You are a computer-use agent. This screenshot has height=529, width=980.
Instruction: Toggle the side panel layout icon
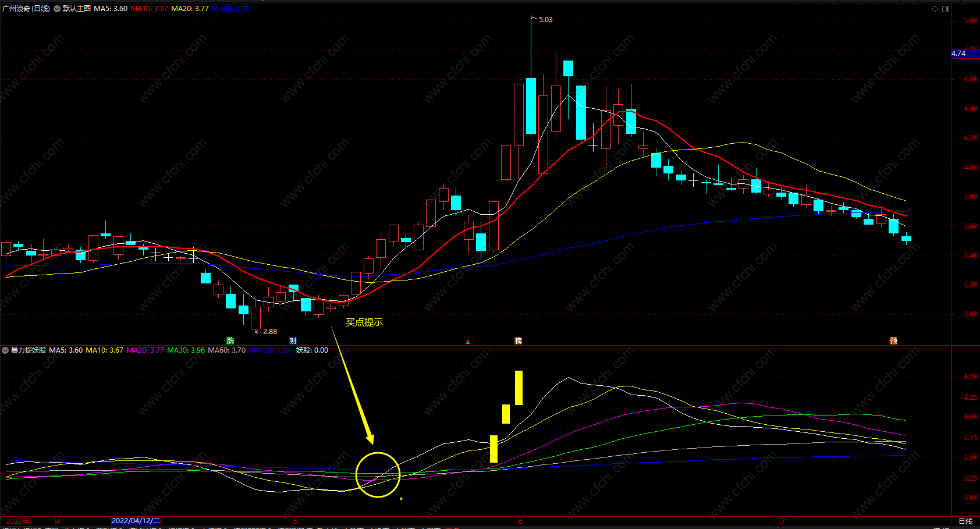coord(946,9)
